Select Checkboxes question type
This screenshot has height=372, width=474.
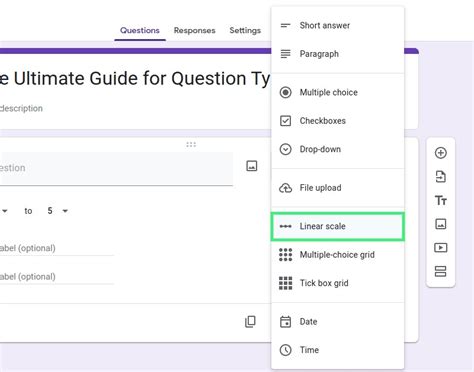coord(338,121)
